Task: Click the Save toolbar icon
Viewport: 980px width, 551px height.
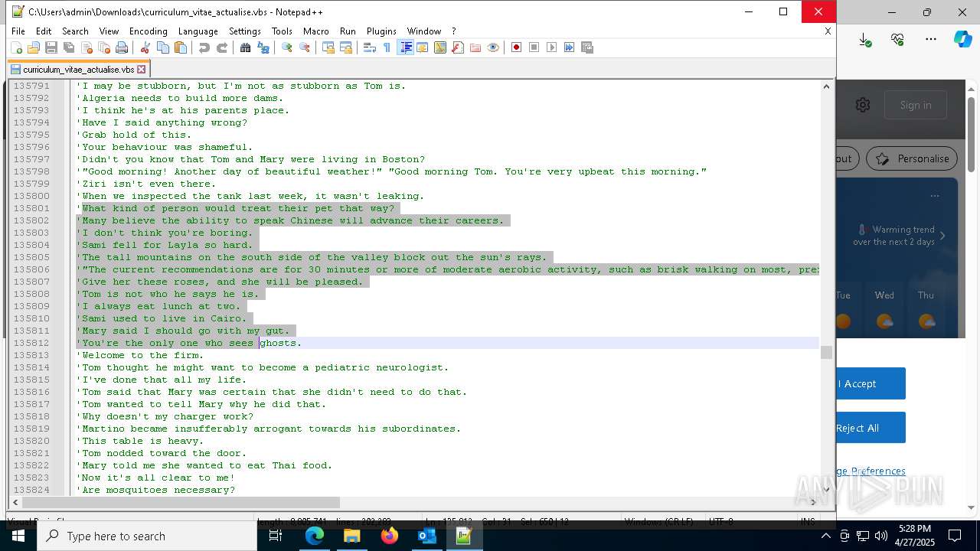Action: coord(51,47)
